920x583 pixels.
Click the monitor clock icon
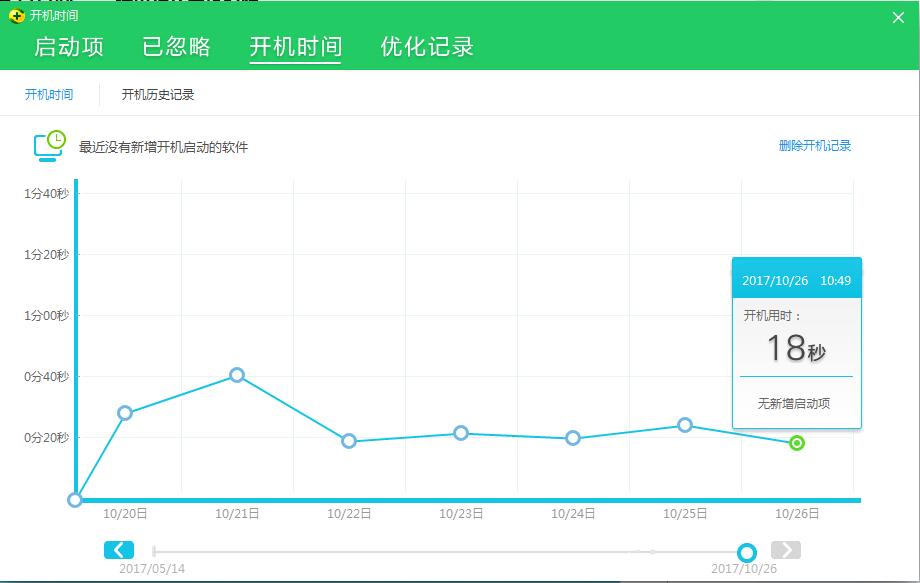pyautogui.click(x=50, y=145)
